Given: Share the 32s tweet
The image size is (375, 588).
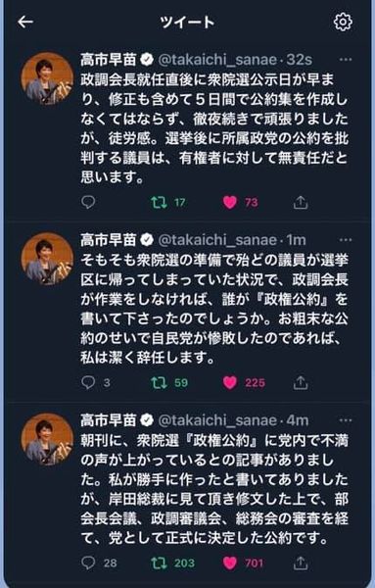Looking at the screenshot, I should pyautogui.click(x=301, y=202).
